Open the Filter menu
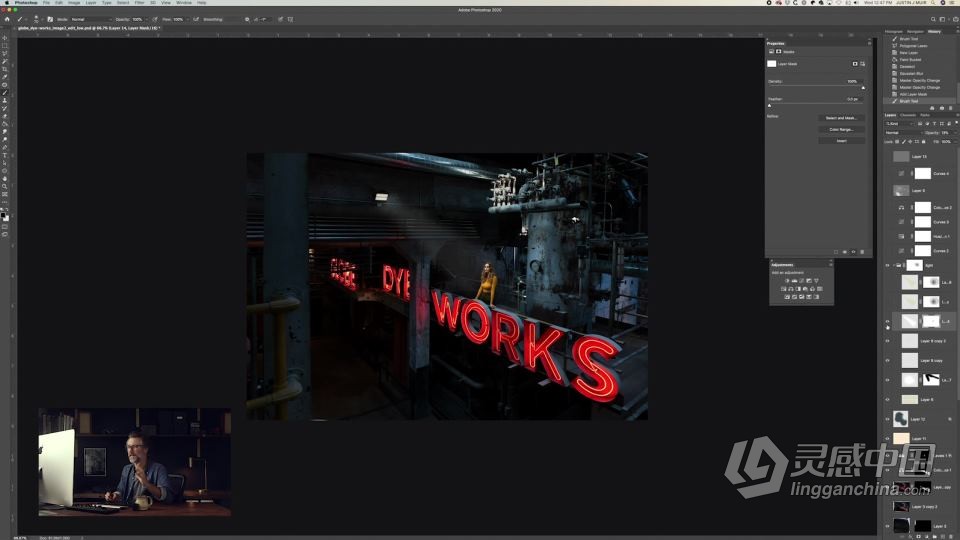The width and height of the screenshot is (960, 540). click(139, 2)
